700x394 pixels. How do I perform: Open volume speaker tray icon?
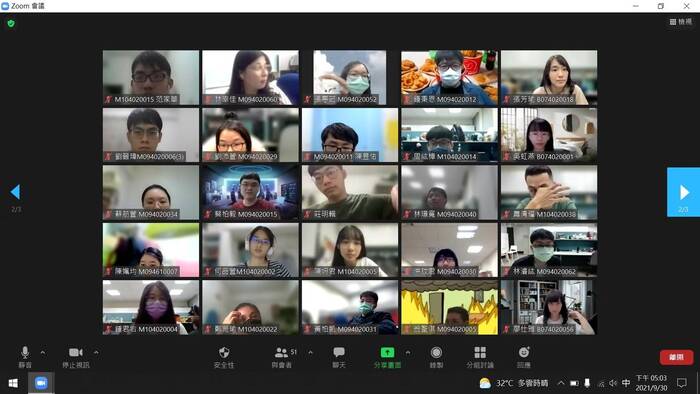pos(613,383)
